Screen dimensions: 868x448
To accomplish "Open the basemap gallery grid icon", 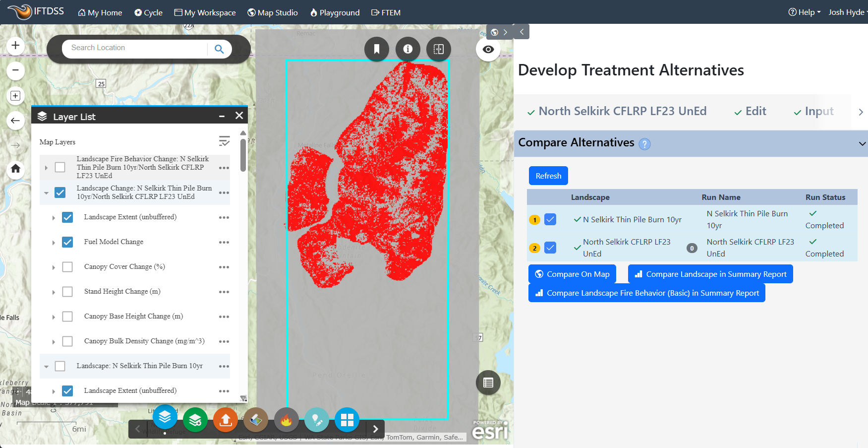I will [x=347, y=420].
